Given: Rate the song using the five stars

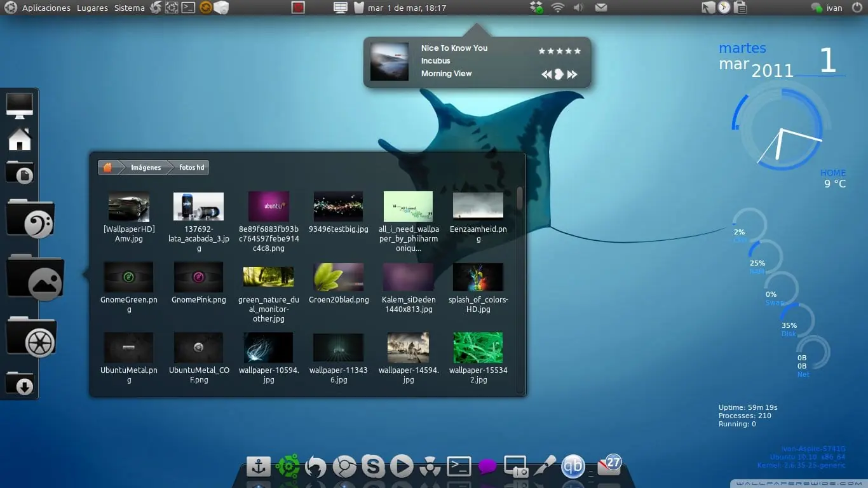Looking at the screenshot, I should 560,51.
